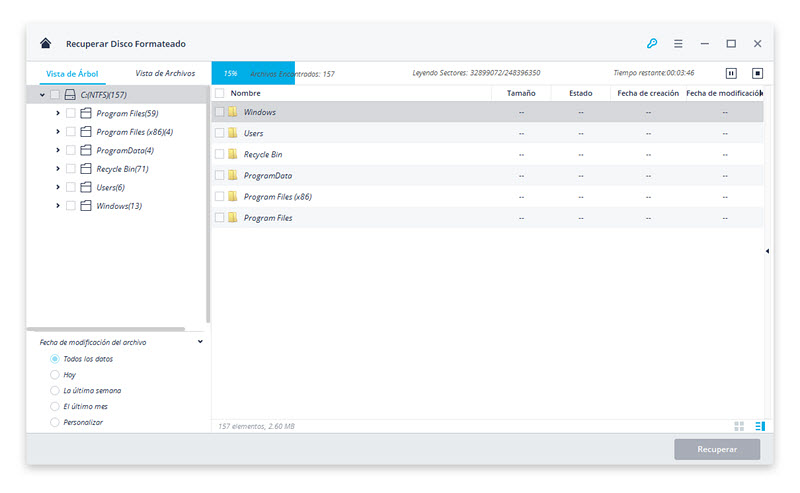Sort by the Estado column header
The width and height of the screenshot is (800, 493).
coord(581,93)
